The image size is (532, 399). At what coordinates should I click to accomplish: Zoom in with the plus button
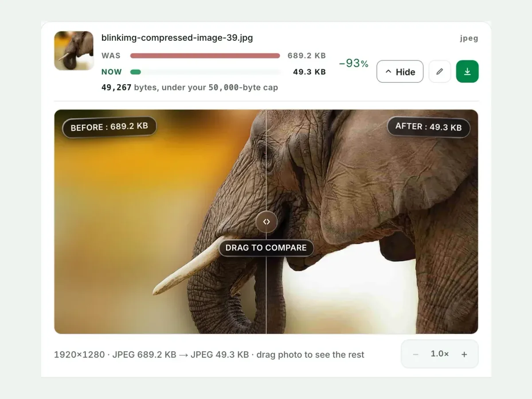[x=464, y=354]
